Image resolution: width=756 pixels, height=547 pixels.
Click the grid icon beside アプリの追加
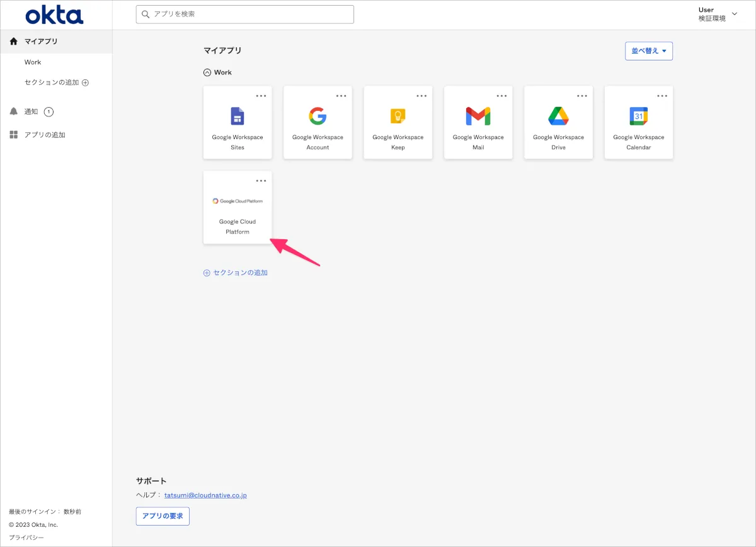(x=14, y=135)
